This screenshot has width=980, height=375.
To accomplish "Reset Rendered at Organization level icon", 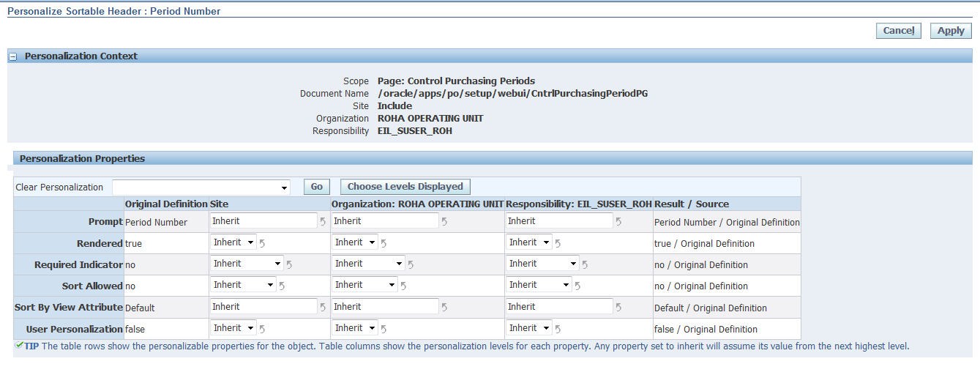I will [x=384, y=243].
